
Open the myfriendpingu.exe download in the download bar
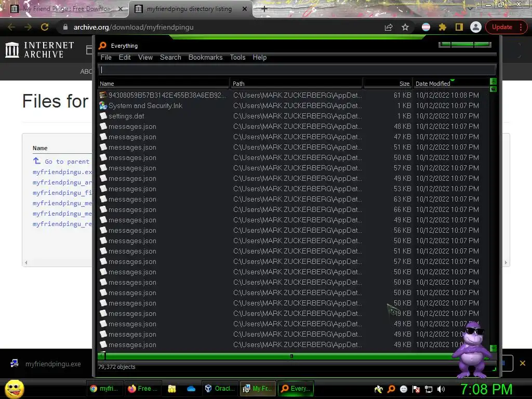click(x=53, y=364)
